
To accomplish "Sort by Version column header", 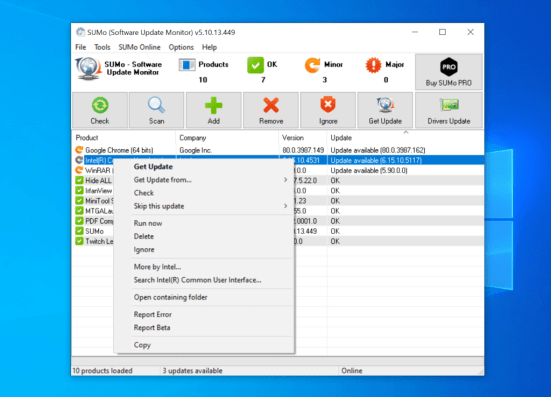I will click(x=303, y=138).
